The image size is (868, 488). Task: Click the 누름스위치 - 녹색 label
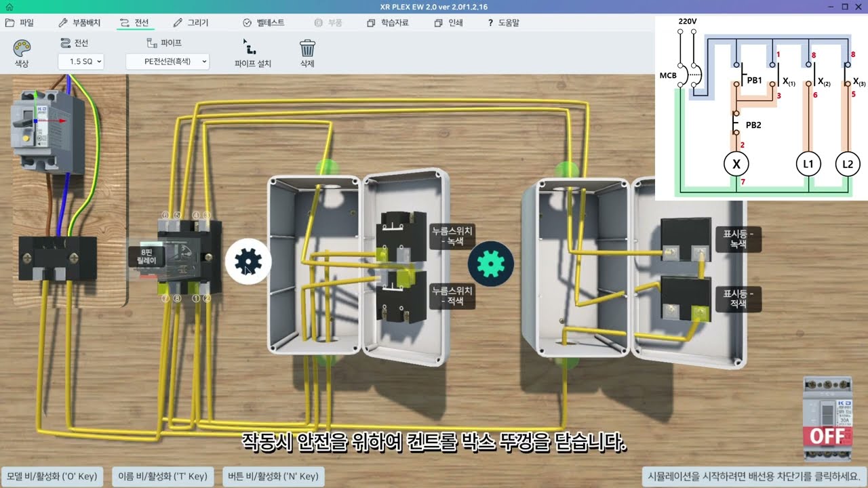click(453, 235)
